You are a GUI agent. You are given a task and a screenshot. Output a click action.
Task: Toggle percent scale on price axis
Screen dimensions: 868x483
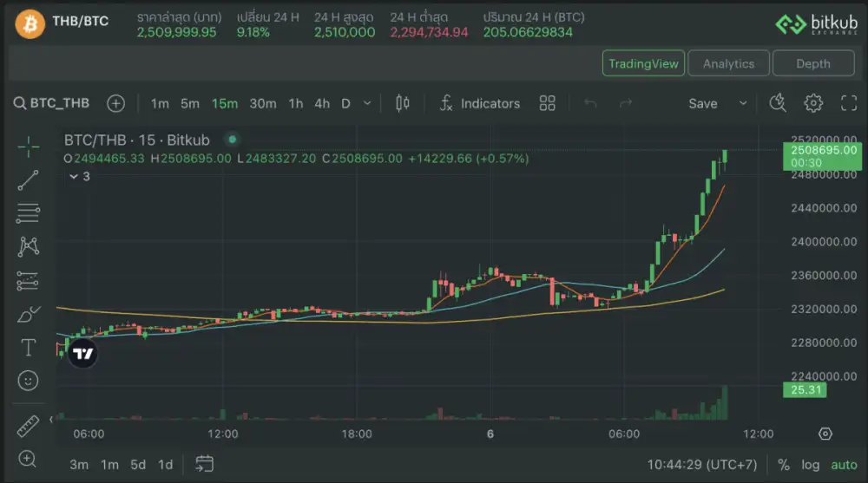pyautogui.click(x=784, y=465)
